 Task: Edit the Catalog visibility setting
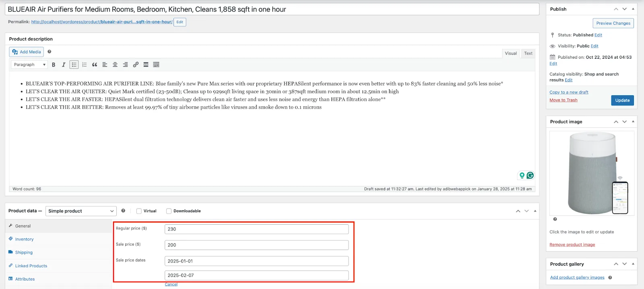[x=568, y=80]
